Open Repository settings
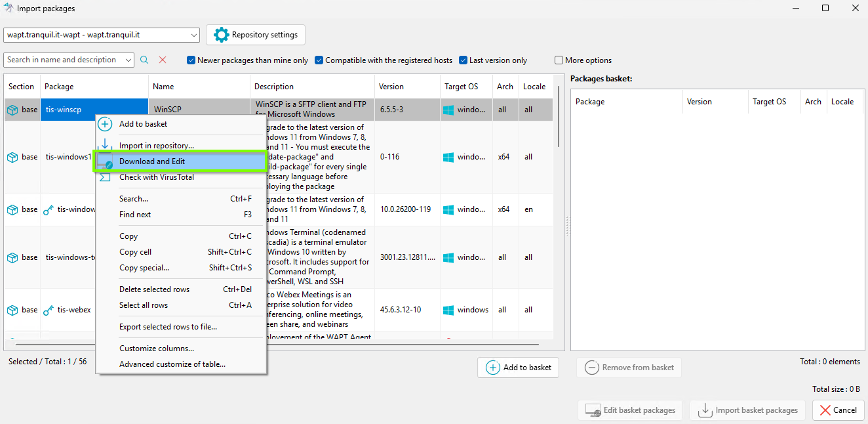The image size is (868, 424). [x=256, y=35]
